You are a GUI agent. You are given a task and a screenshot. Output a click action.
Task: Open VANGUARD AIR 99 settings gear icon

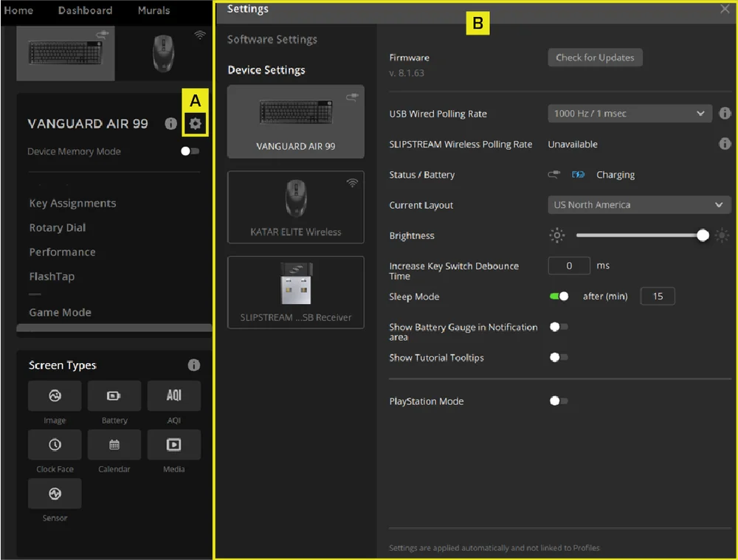[x=195, y=124]
